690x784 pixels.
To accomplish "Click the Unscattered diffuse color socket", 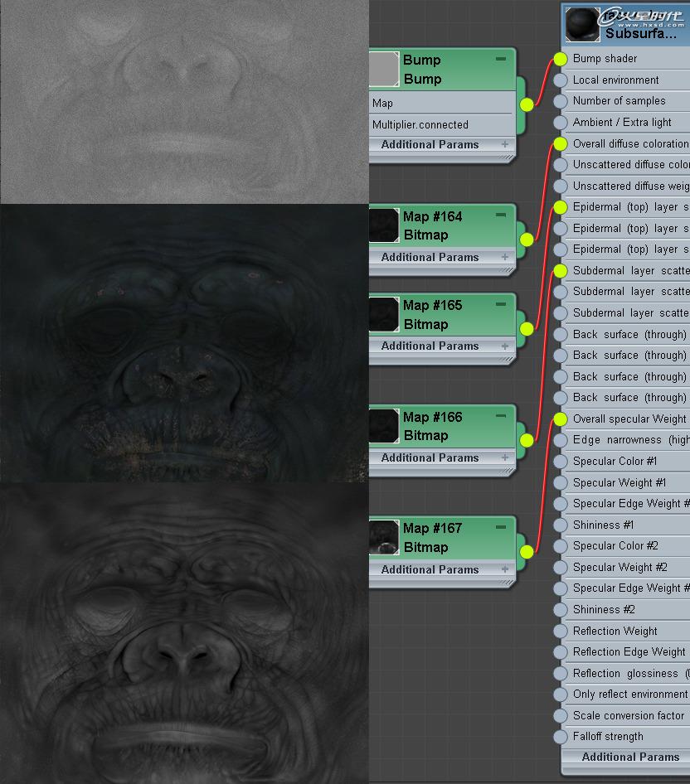I will 561,164.
